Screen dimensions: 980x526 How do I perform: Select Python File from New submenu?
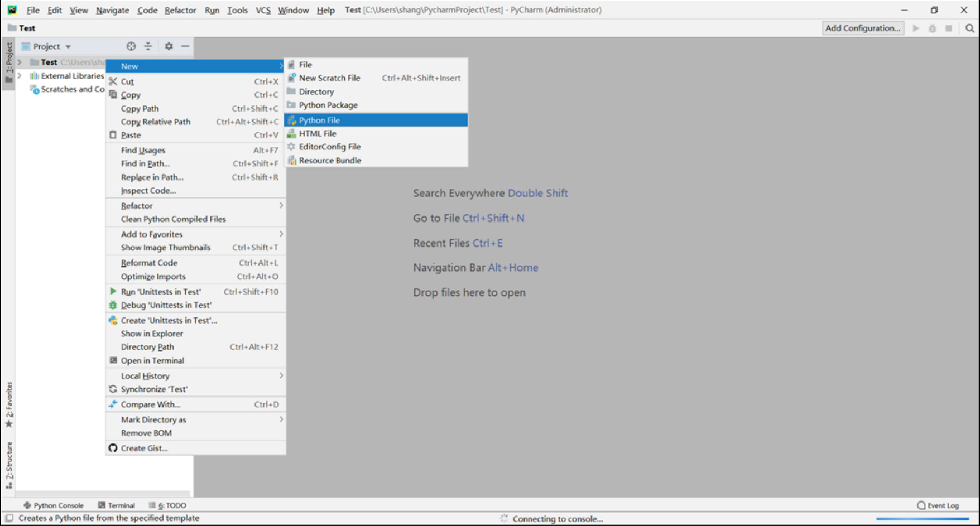tap(319, 120)
